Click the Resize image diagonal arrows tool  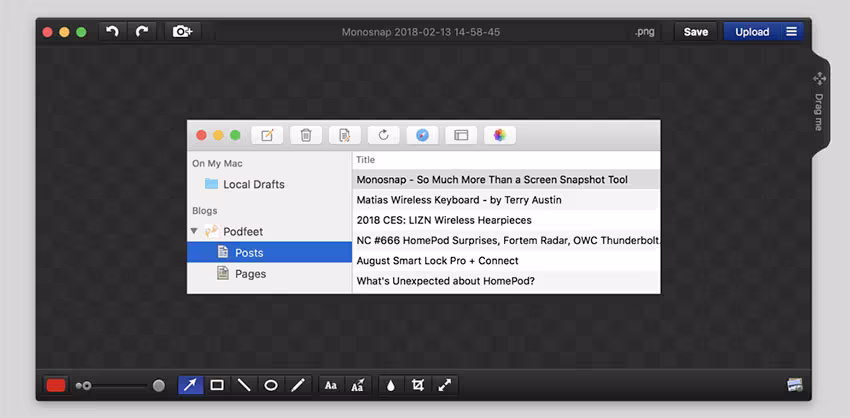445,385
